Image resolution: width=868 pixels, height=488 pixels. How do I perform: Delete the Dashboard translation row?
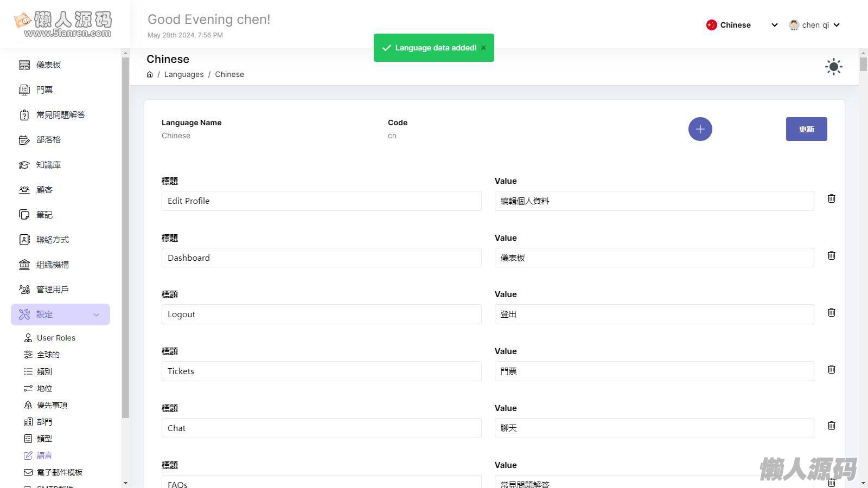(831, 255)
